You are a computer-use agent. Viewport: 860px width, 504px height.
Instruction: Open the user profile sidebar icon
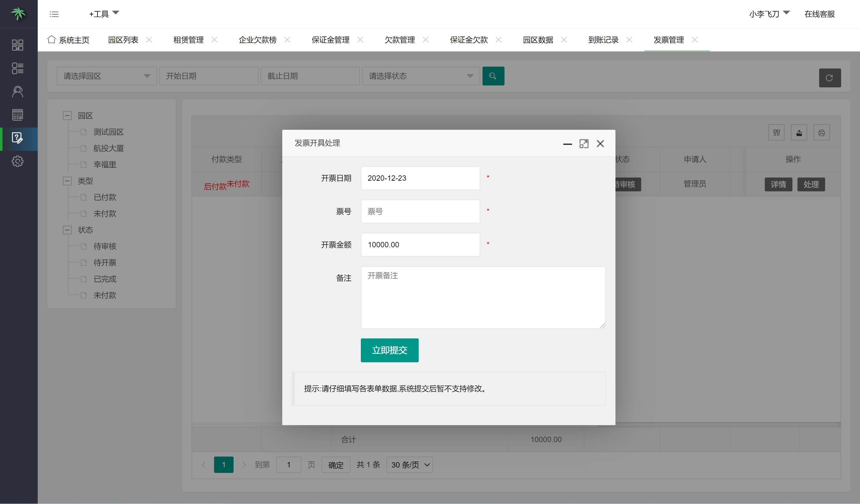coord(18,91)
